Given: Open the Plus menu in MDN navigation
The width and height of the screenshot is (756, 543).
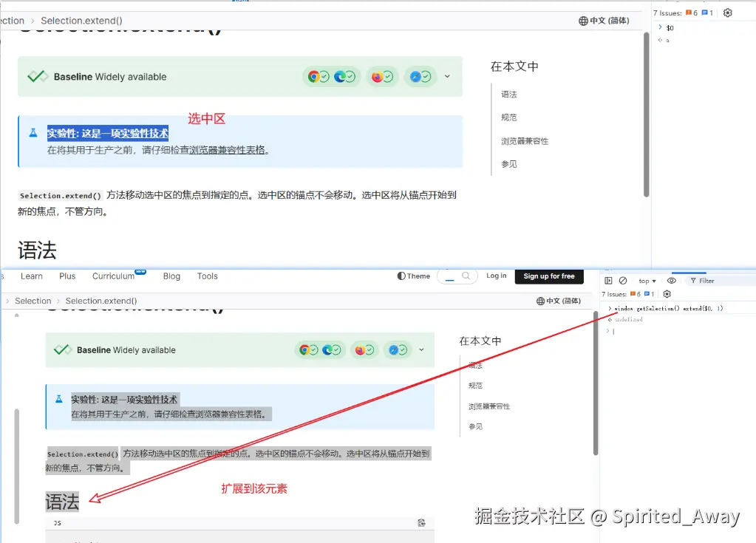Looking at the screenshot, I should tap(67, 276).
